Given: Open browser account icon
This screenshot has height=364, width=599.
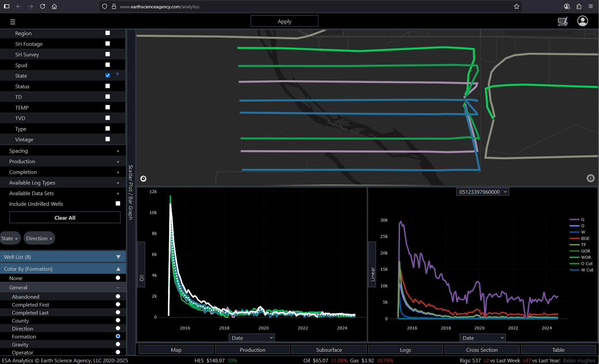Looking at the screenshot, I should pyautogui.click(x=567, y=6).
